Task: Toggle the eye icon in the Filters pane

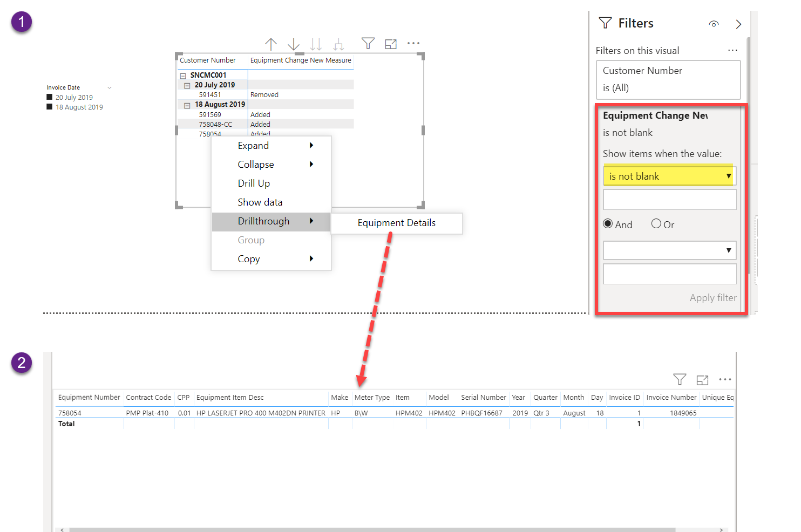Action: click(x=714, y=24)
